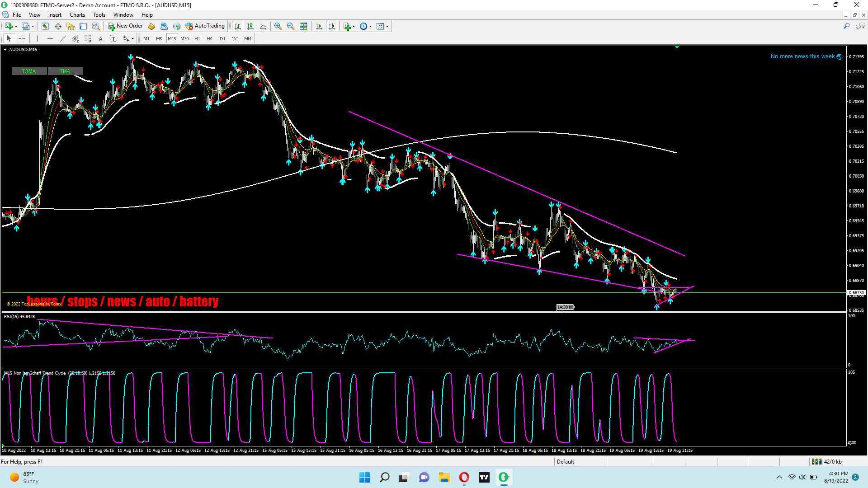Open the Charts menu
Image resolution: width=868 pixels, height=488 pixels.
pos(77,15)
